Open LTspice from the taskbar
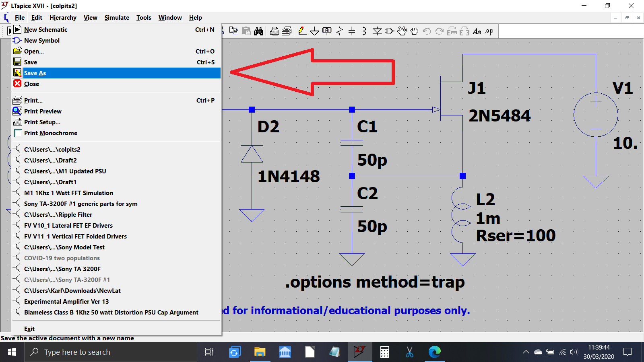This screenshot has height=362, width=644. tap(359, 352)
